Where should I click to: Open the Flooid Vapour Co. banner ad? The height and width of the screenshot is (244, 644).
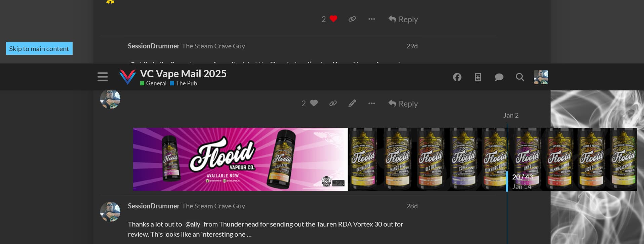pyautogui.click(x=240, y=159)
